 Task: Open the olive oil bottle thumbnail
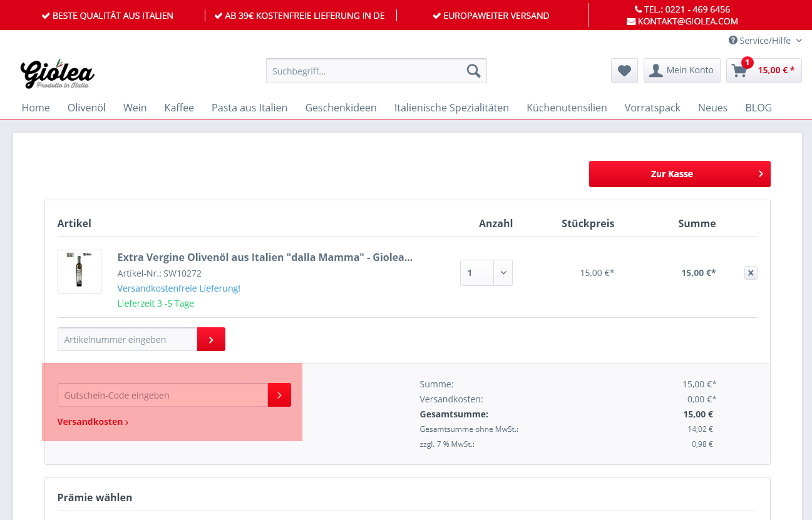coord(80,272)
